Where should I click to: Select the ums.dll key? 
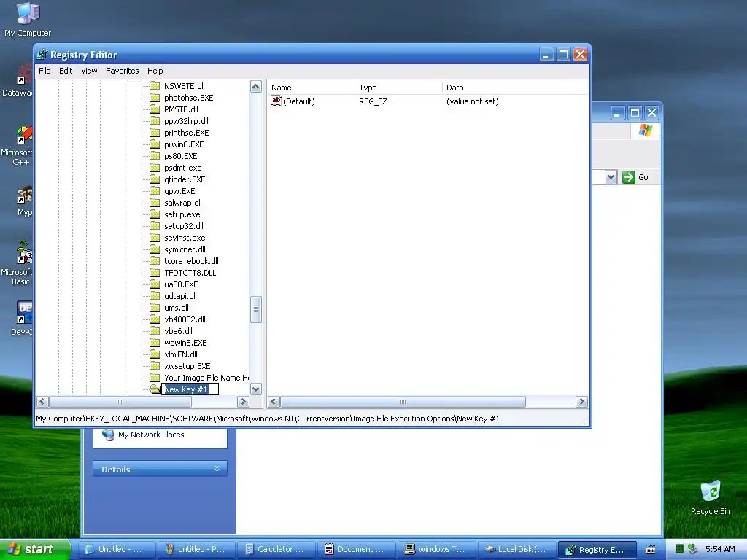coord(177,308)
